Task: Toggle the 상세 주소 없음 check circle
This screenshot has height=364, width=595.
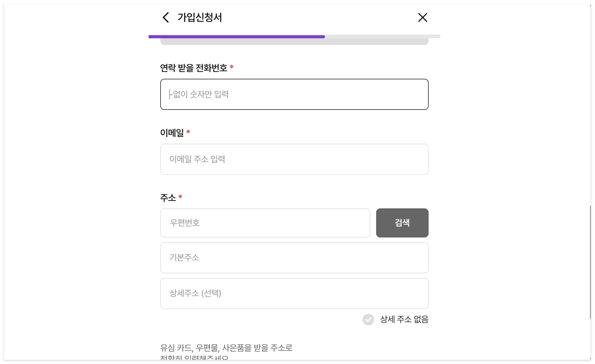Action: click(368, 319)
